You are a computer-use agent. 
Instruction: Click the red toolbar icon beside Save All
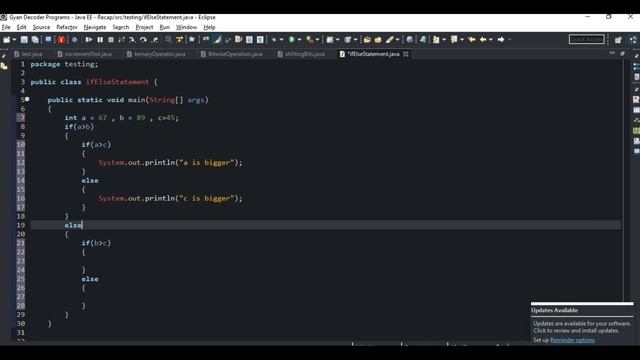pos(61,40)
